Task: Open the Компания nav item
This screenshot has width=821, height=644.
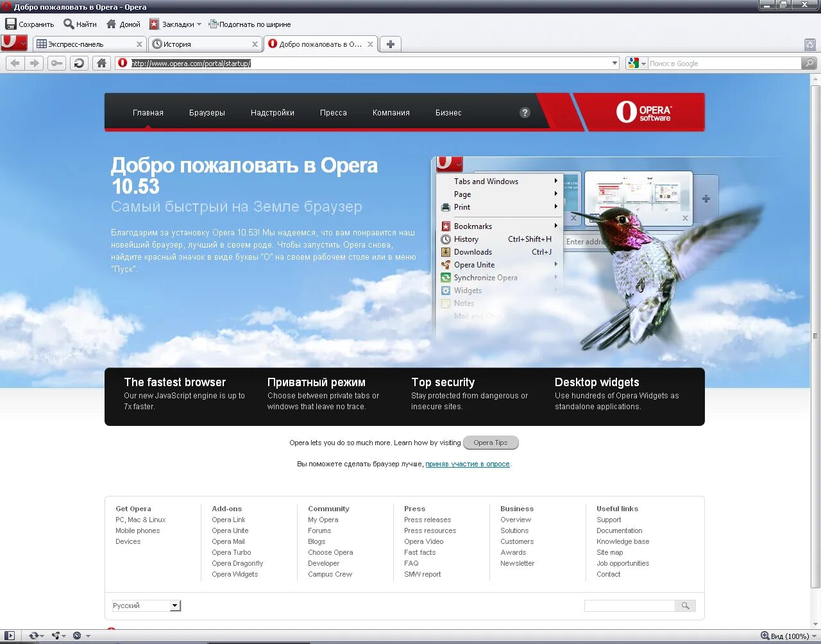Action: click(x=391, y=112)
